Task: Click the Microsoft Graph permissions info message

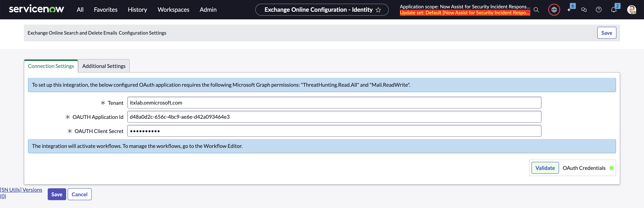Action: (x=322, y=85)
